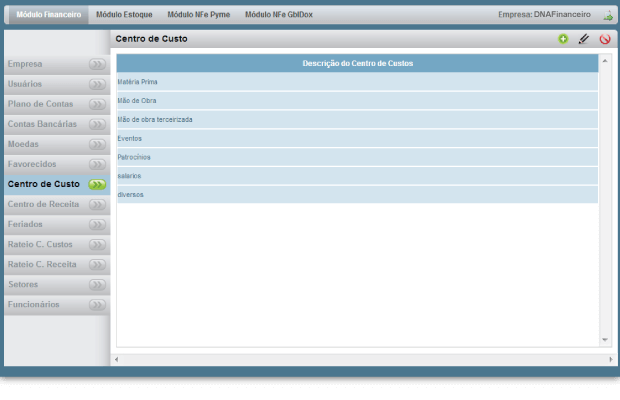Open the Funcionários sidebar item
Image resolution: width=620 pixels, height=400 pixels.
(x=33, y=304)
